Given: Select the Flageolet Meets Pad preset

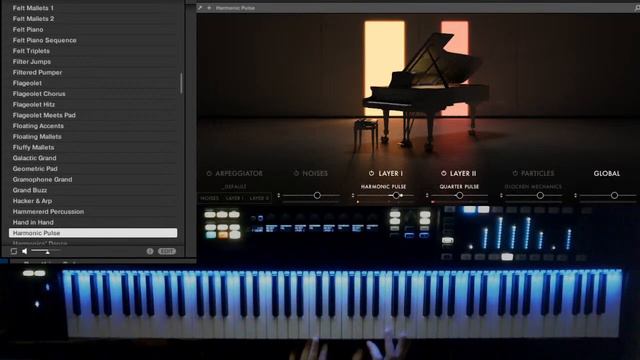Looking at the screenshot, I should click(93, 115).
